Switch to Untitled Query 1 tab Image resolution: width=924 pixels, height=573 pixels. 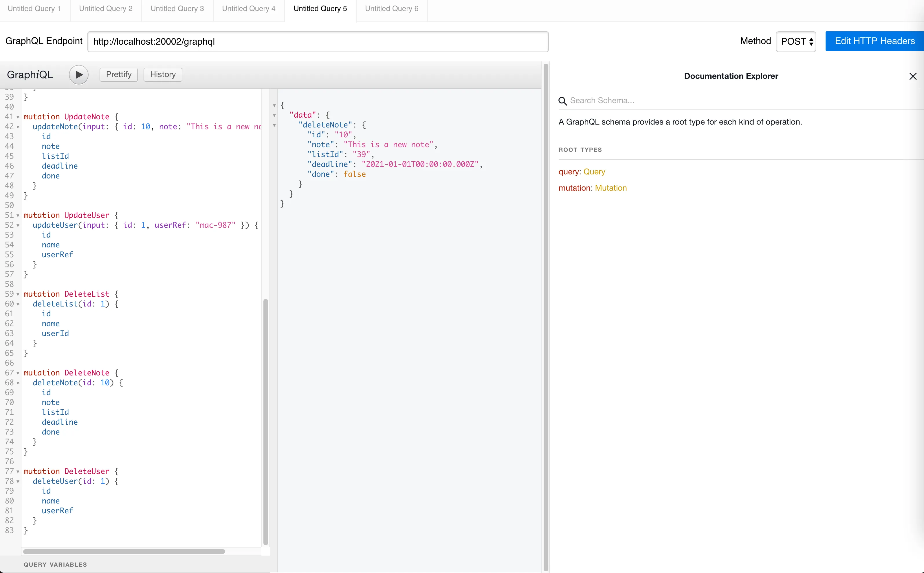(x=34, y=9)
